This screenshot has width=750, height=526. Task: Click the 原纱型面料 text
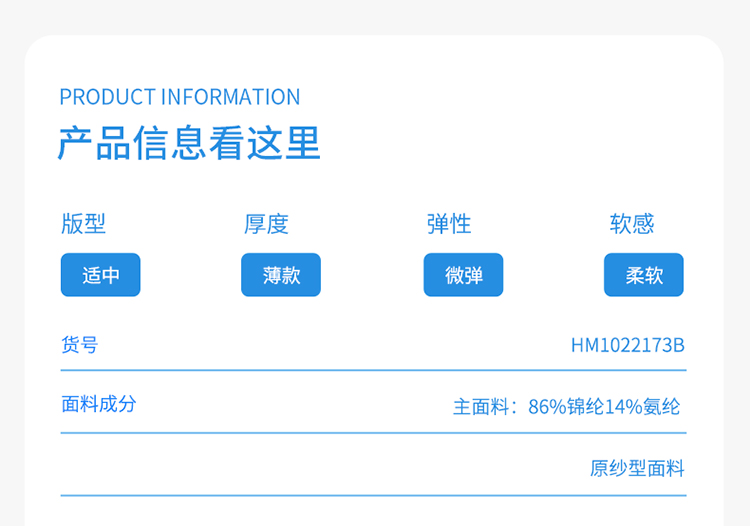coord(637,468)
